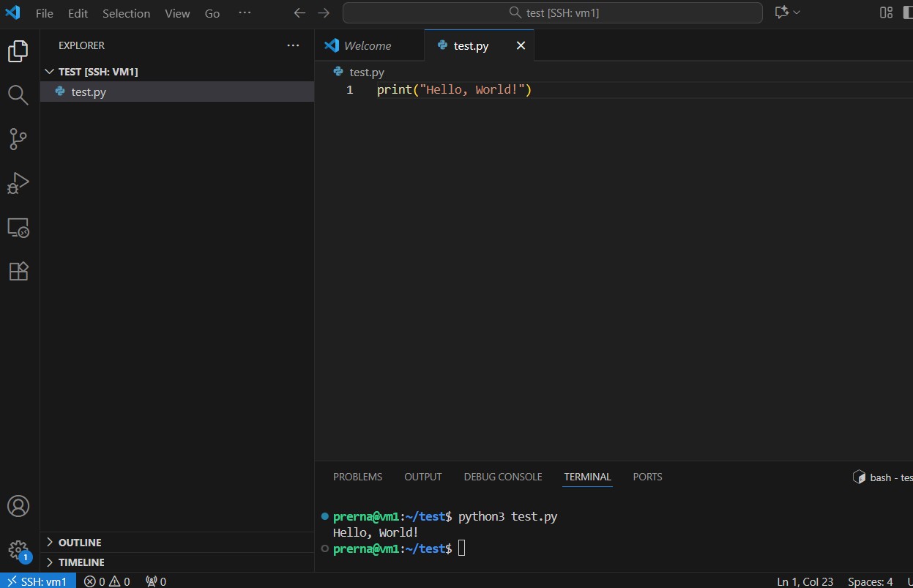Click the Accounts icon
The height and width of the screenshot is (588, 913).
(18, 506)
